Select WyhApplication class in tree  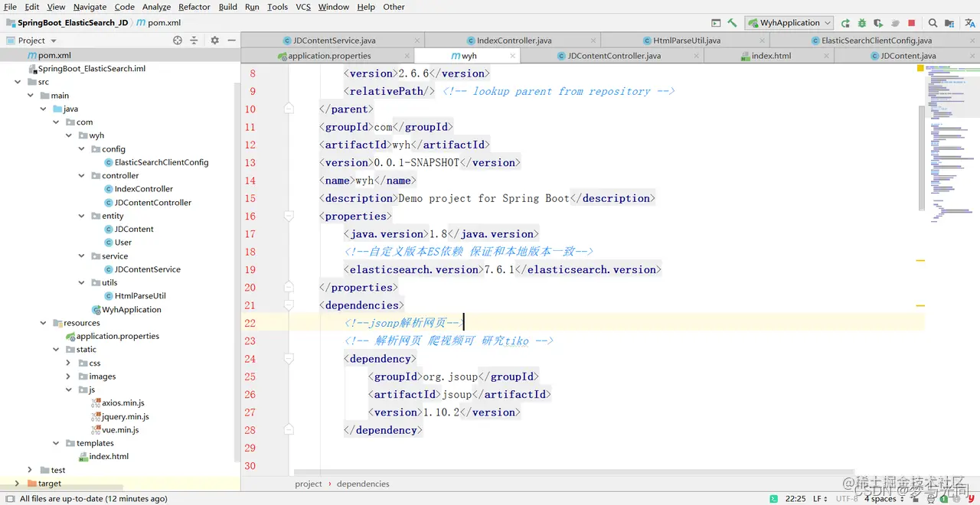click(x=131, y=309)
